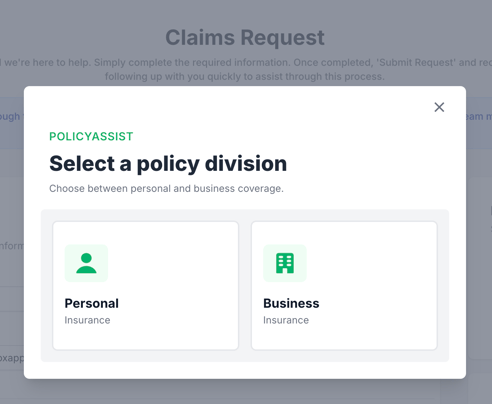Click the "Select a policy division" heading
The width and height of the screenshot is (492, 404).
(168, 164)
